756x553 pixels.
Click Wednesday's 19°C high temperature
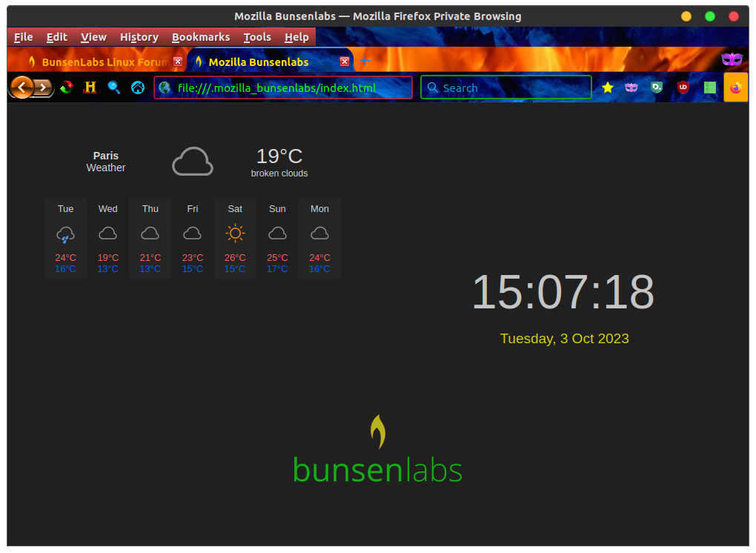coord(107,258)
